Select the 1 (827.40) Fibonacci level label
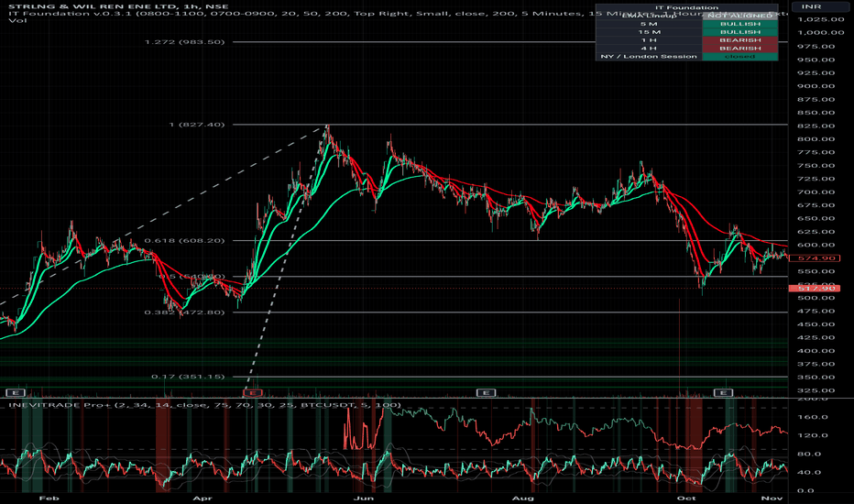This screenshot has height=504, width=854. click(197, 125)
